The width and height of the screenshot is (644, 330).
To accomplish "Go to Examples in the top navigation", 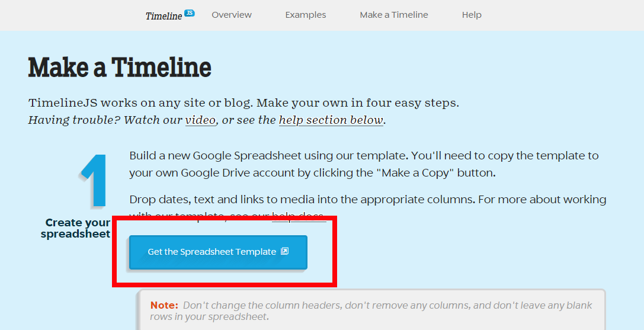I will pyautogui.click(x=306, y=15).
